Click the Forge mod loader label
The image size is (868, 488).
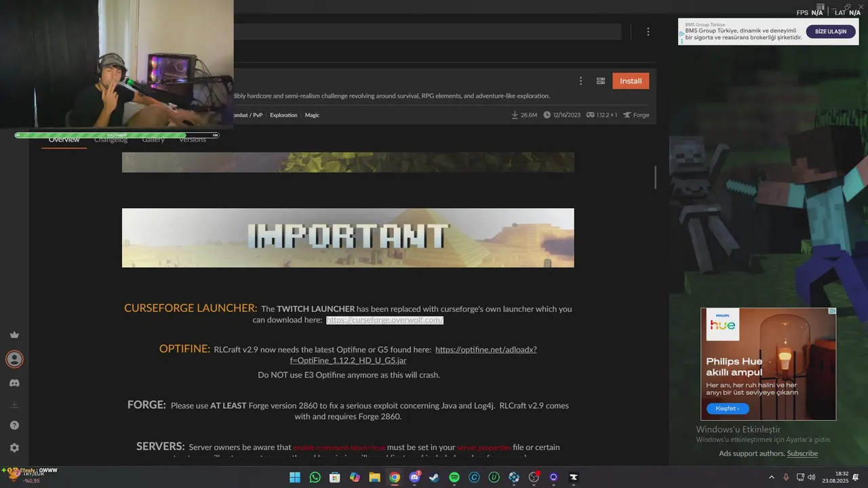[x=636, y=115]
